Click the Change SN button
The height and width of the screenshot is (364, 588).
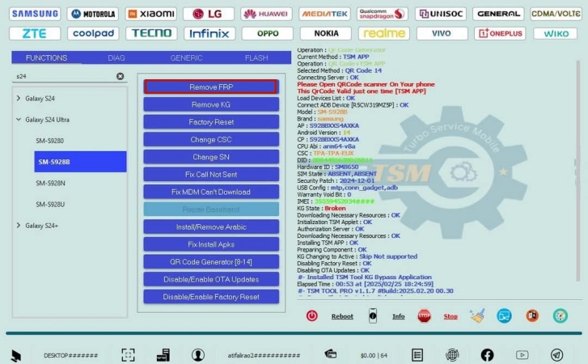211,157
